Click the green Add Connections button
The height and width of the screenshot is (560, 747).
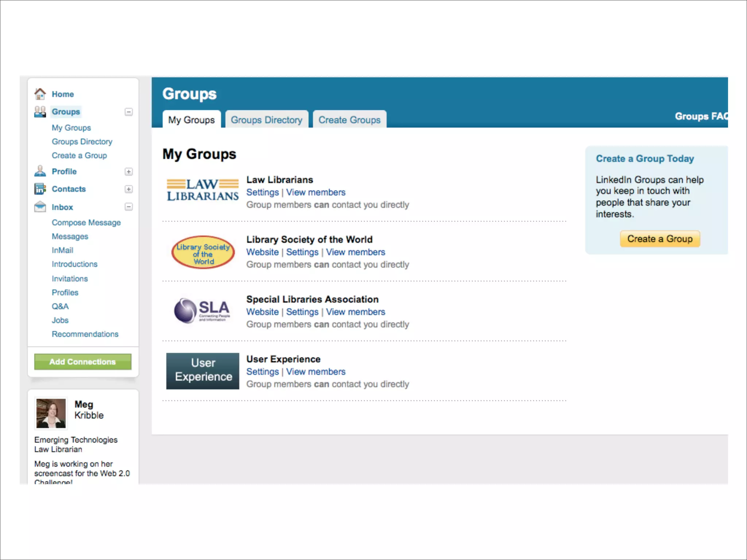point(83,362)
